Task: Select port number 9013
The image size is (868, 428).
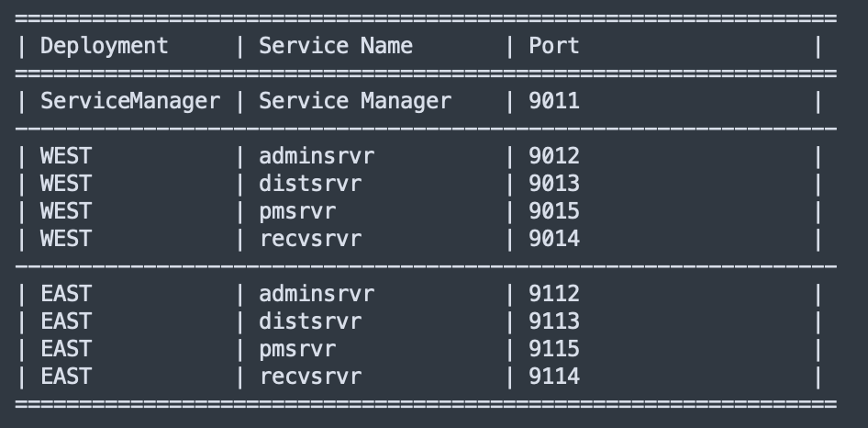Action: coord(553,184)
